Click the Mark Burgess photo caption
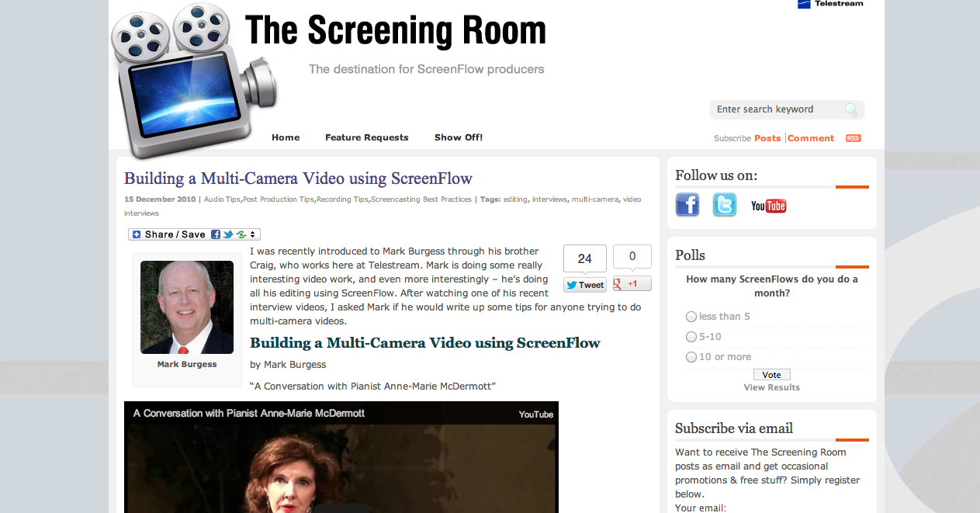This screenshot has width=980, height=513. click(x=187, y=364)
